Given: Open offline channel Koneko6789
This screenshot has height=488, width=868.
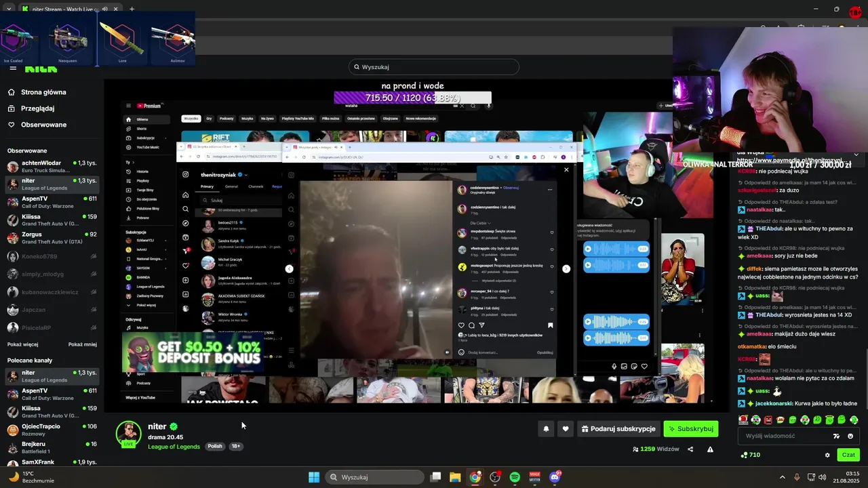Looking at the screenshot, I should [x=52, y=256].
